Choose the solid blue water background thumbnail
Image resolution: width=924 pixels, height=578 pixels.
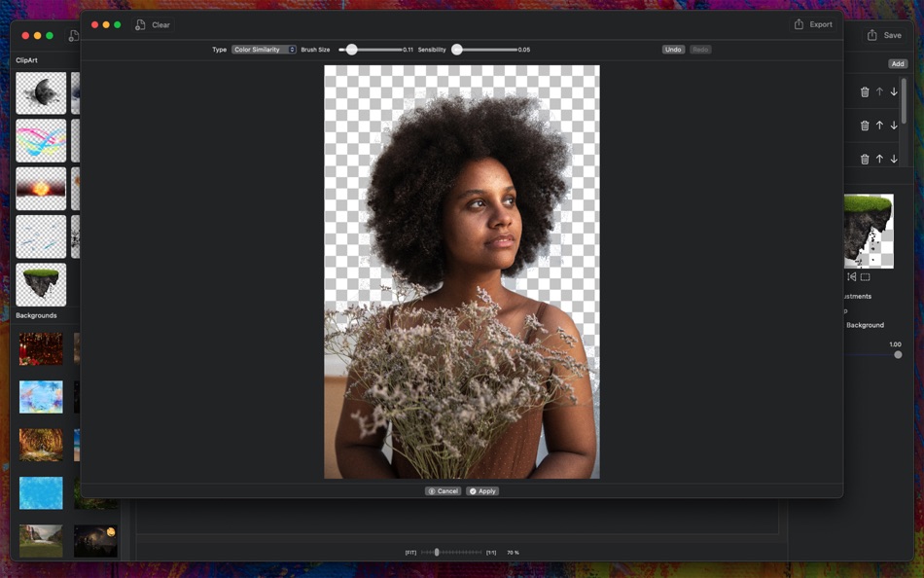41,493
